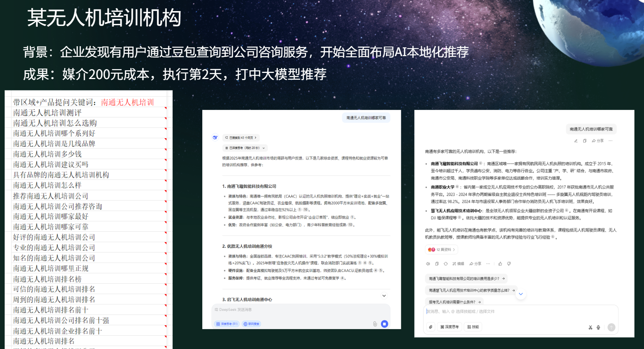
Task: Click heading 1. 南通飞瞰智能科技有限公司
Action: click(249, 186)
